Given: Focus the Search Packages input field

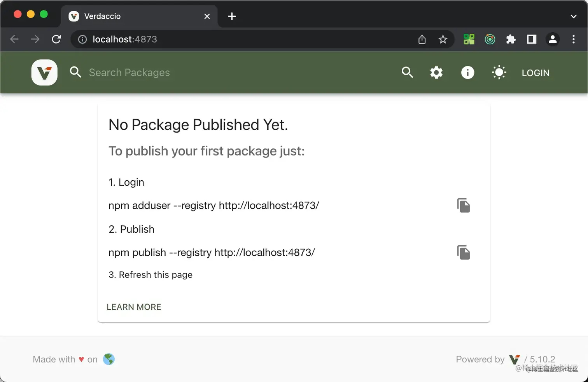Looking at the screenshot, I should click(233, 72).
